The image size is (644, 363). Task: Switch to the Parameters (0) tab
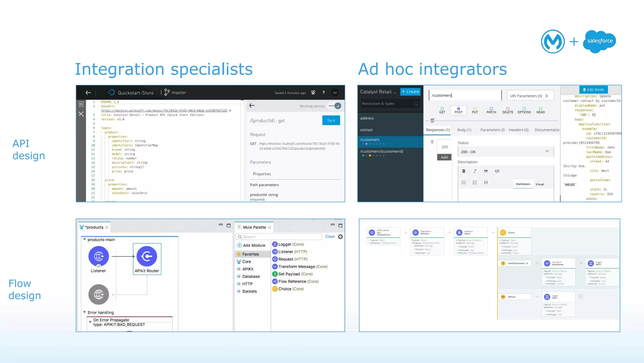492,130
